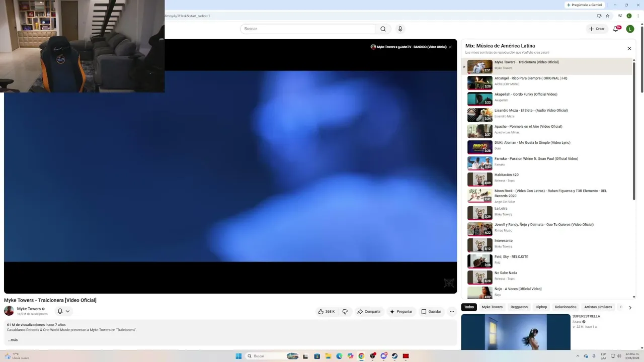Play DUKI, Aleman - Me Gusta lo Simple thumbnail

tap(480, 147)
